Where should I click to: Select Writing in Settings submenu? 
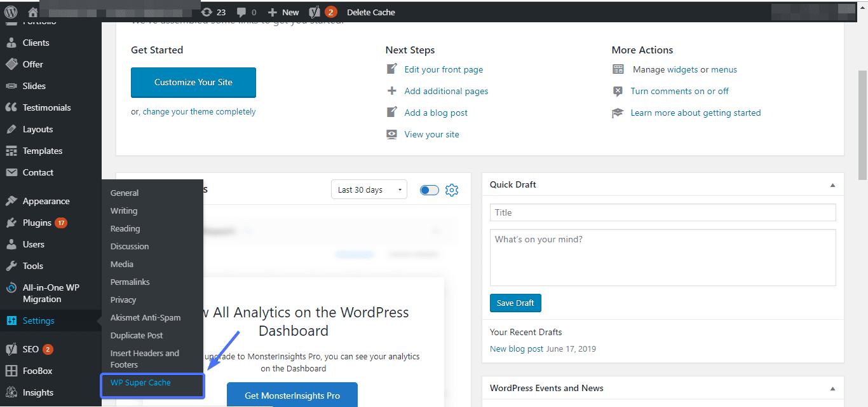click(124, 210)
